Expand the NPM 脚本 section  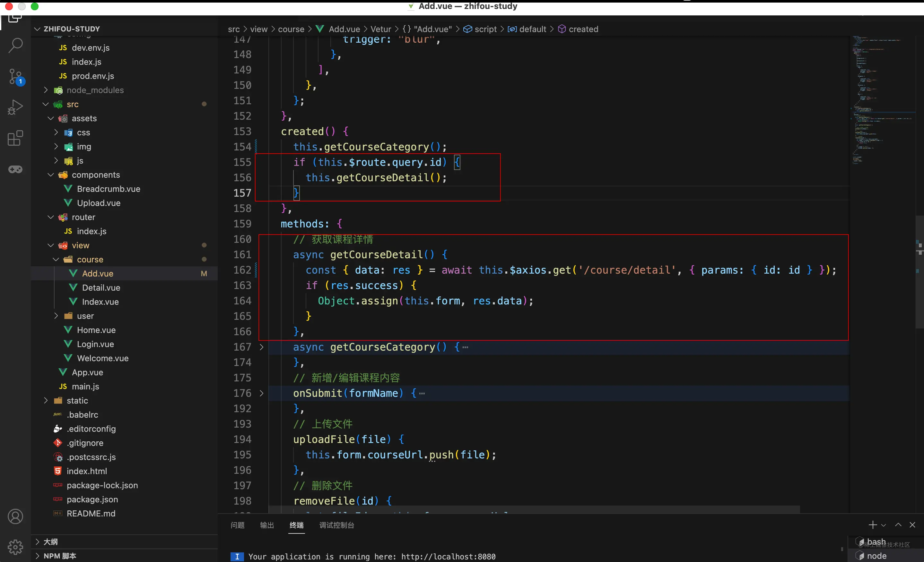tap(60, 556)
